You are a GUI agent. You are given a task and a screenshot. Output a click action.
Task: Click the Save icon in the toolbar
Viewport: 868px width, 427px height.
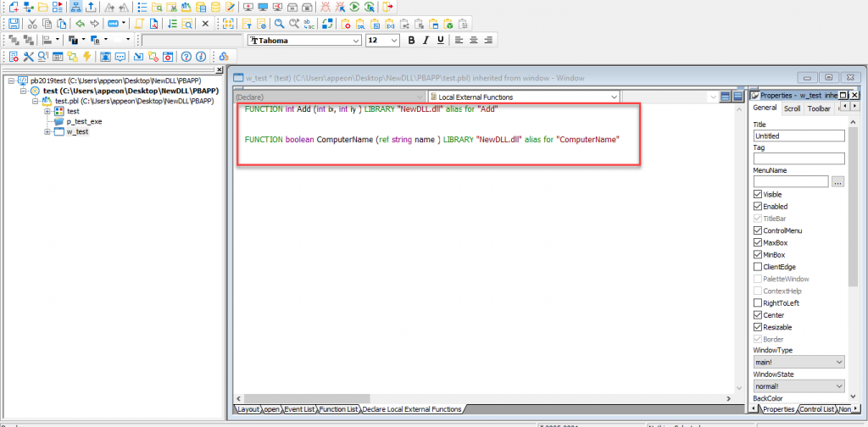(x=14, y=24)
